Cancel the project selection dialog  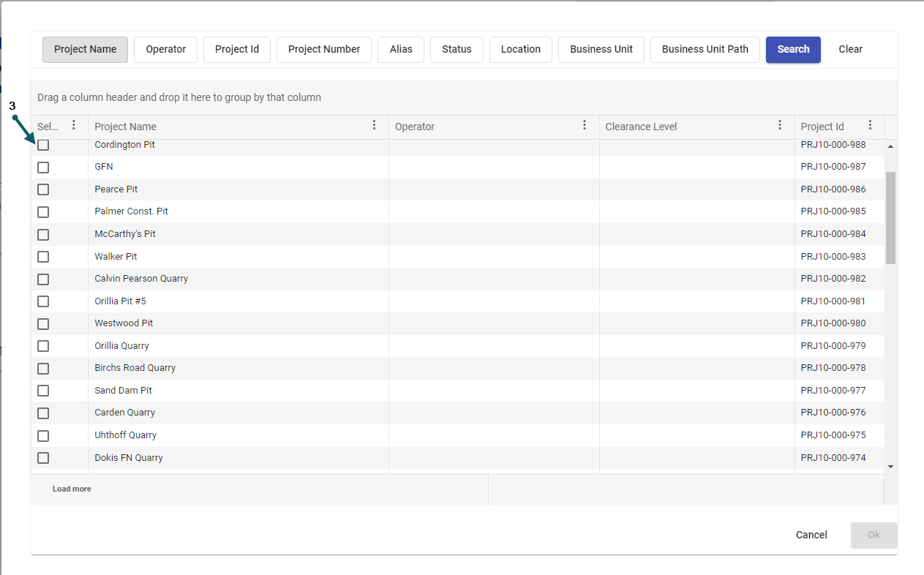pos(811,535)
